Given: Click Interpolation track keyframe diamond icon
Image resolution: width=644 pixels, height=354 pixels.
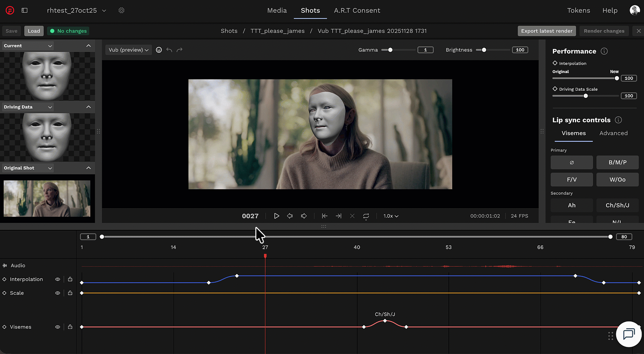Looking at the screenshot, I should pyautogui.click(x=4, y=279).
